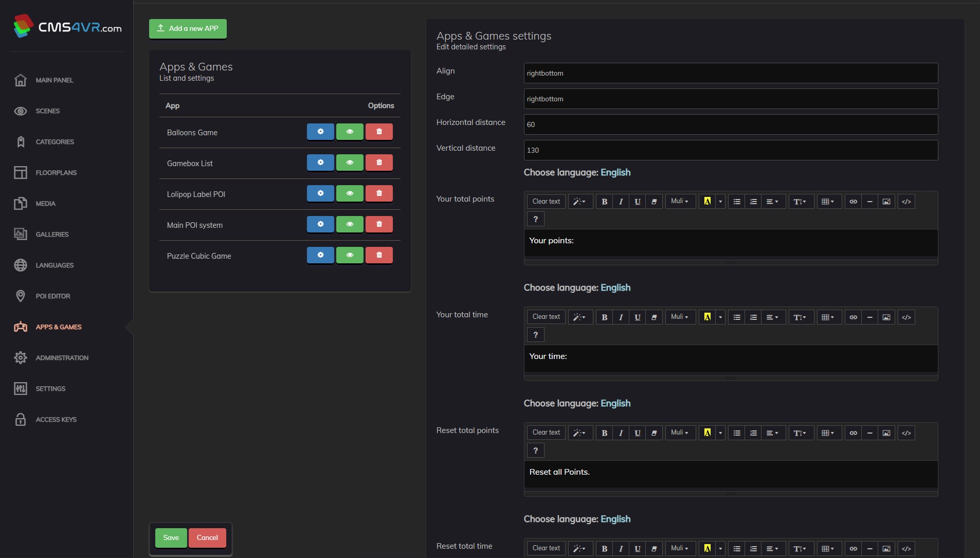The height and width of the screenshot is (558, 980).
Task: Insert a picture in Your total time editor
Action: coord(886,317)
